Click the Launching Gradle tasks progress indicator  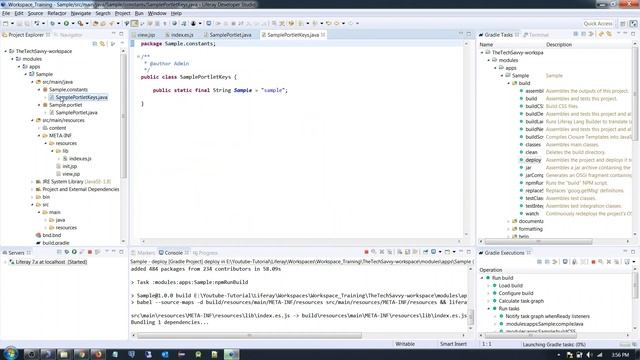[x=554, y=345]
